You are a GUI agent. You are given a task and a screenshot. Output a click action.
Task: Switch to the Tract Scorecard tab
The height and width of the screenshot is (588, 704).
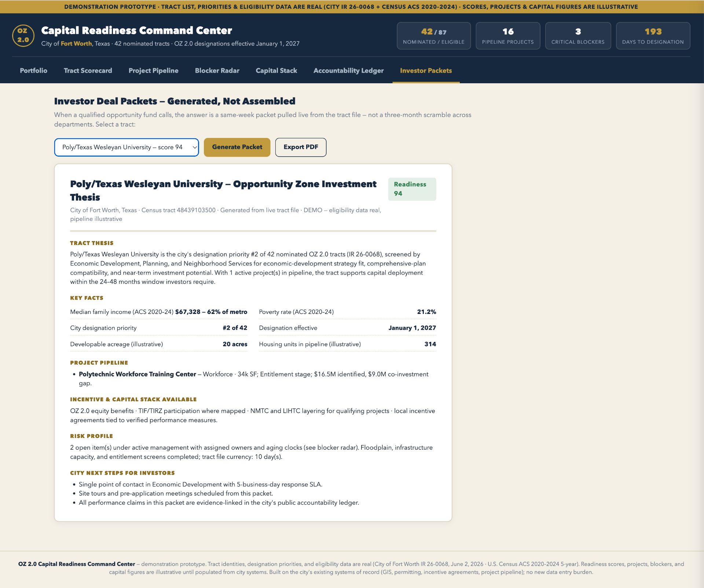pos(88,70)
